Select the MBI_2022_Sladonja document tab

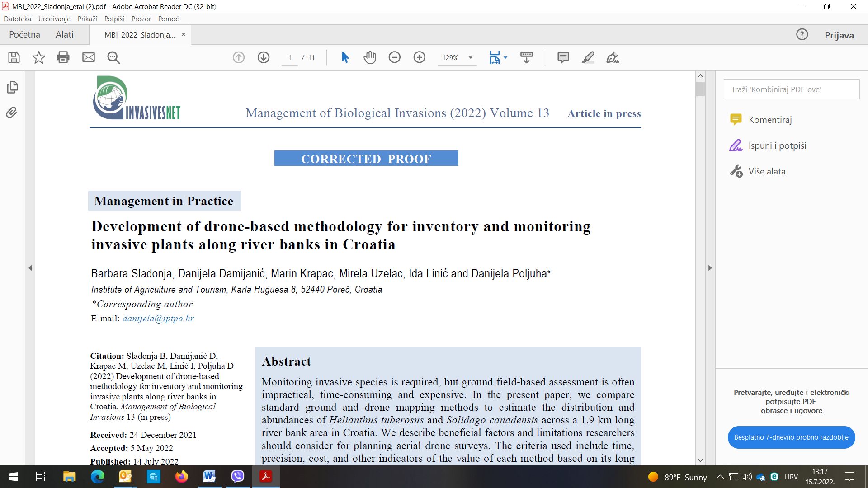point(140,35)
